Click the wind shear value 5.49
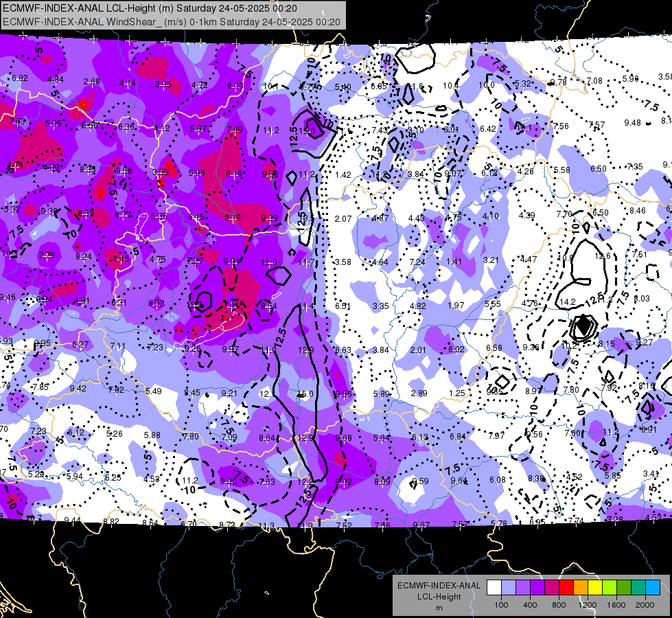 click(154, 391)
